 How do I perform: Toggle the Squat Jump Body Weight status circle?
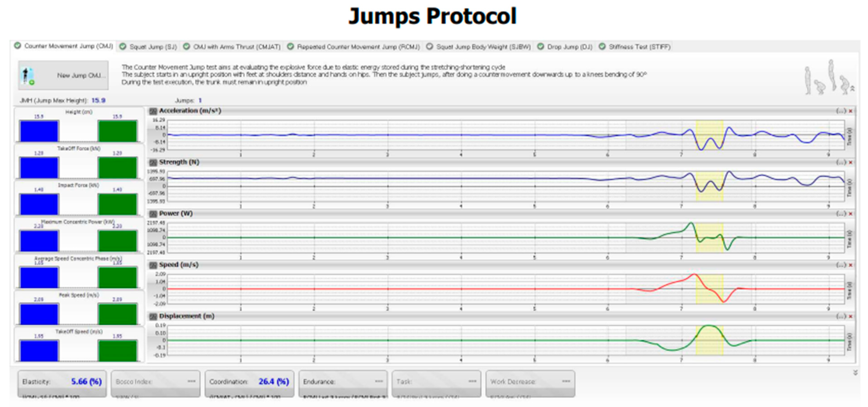429,46
